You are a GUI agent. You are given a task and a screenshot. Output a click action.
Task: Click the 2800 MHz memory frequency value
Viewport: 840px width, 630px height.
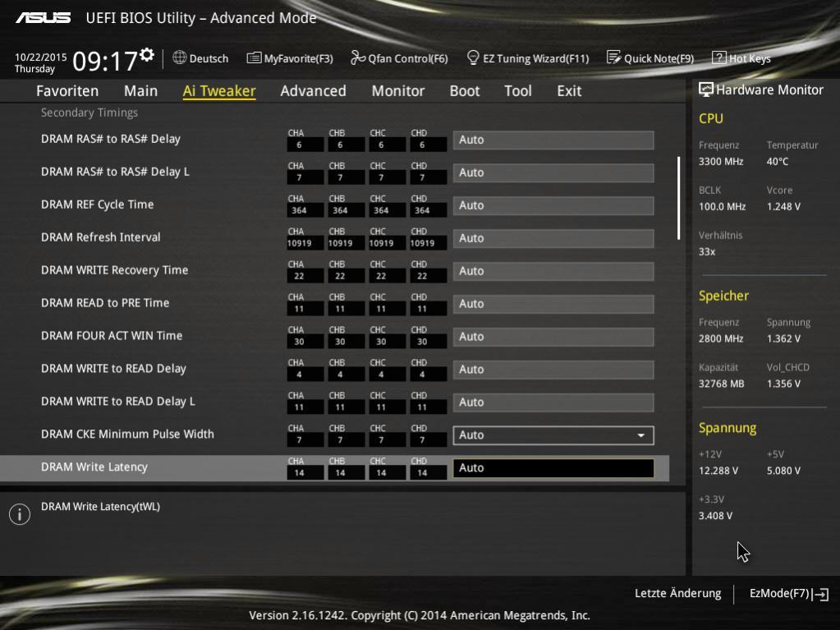tap(721, 338)
